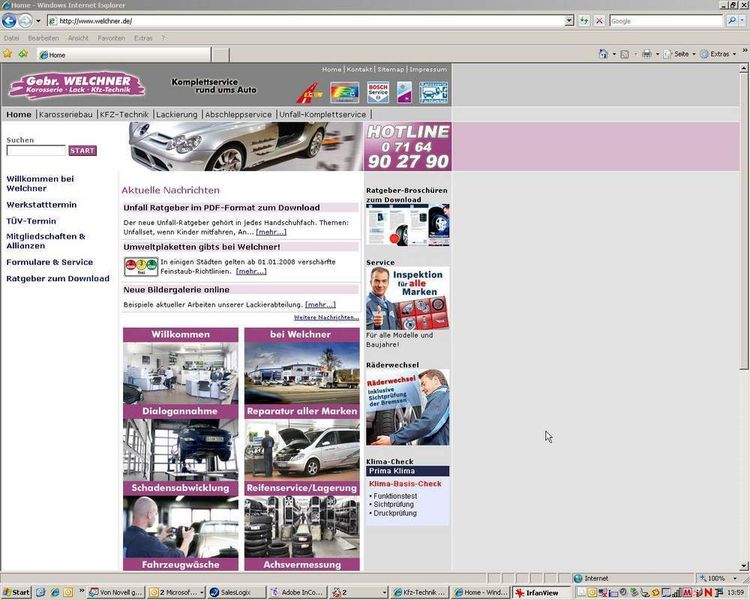750x600 pixels.
Task: Click the Google search box
Action: [x=665, y=21]
